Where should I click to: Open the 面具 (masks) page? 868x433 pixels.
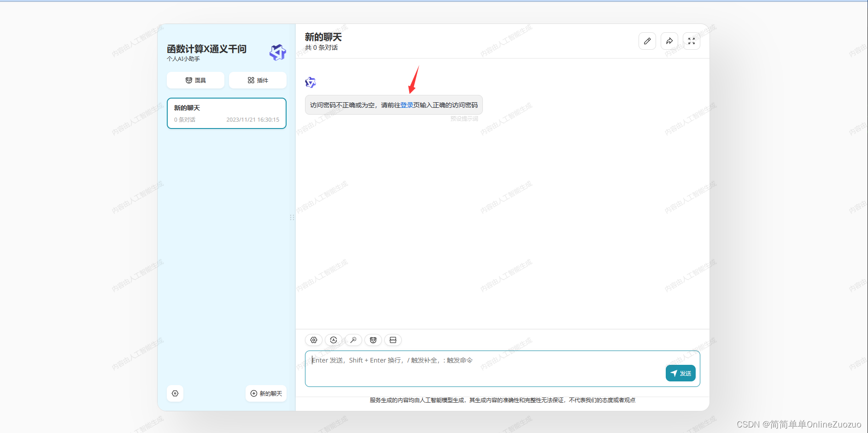point(195,80)
